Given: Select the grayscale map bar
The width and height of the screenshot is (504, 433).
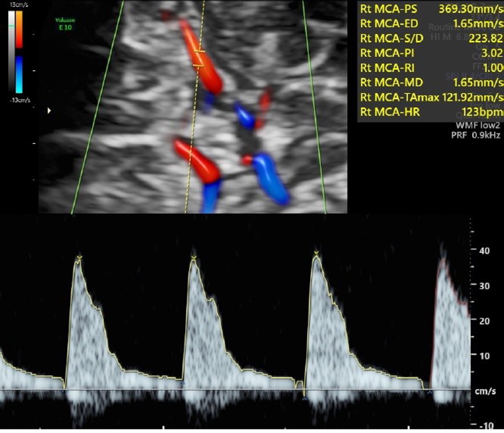Looking at the screenshot, I should (x=11, y=50).
